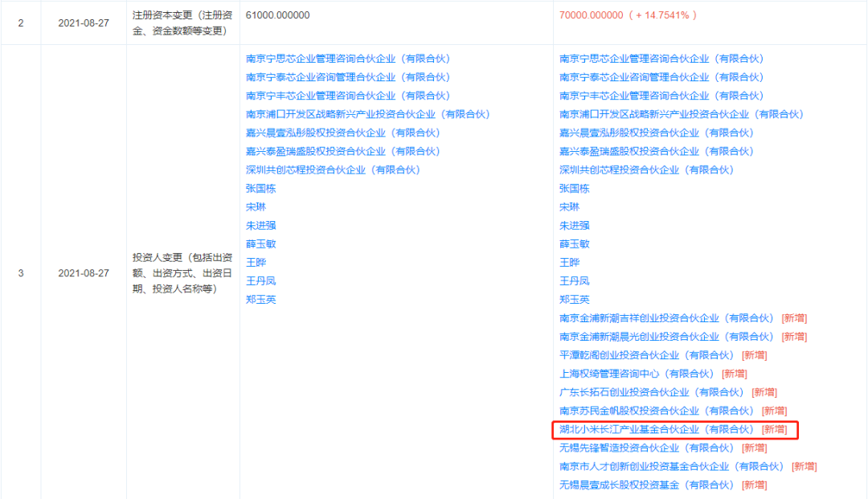Click 嘉兴泰盈瑞盛股权投资合伙企业 in after-change list
The image size is (868, 499).
657,151
